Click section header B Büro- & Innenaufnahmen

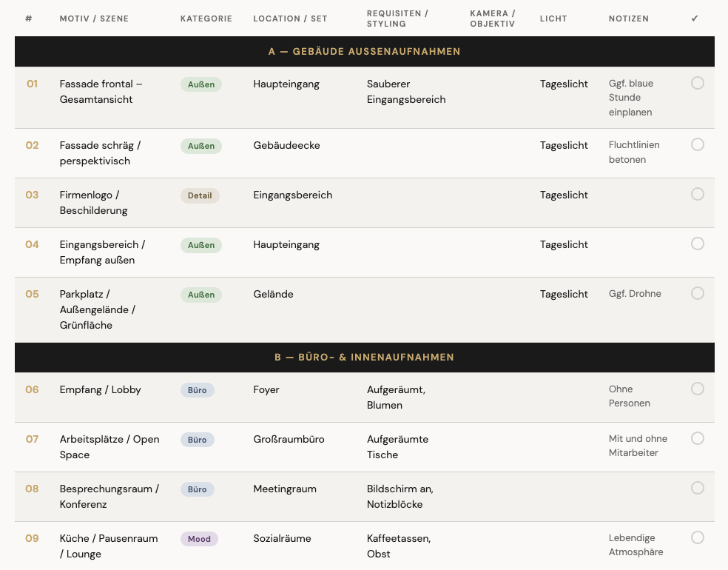click(x=364, y=358)
